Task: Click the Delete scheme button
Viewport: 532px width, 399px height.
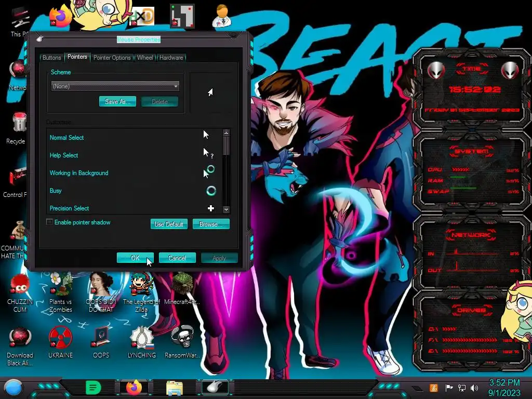Action: 159,101
